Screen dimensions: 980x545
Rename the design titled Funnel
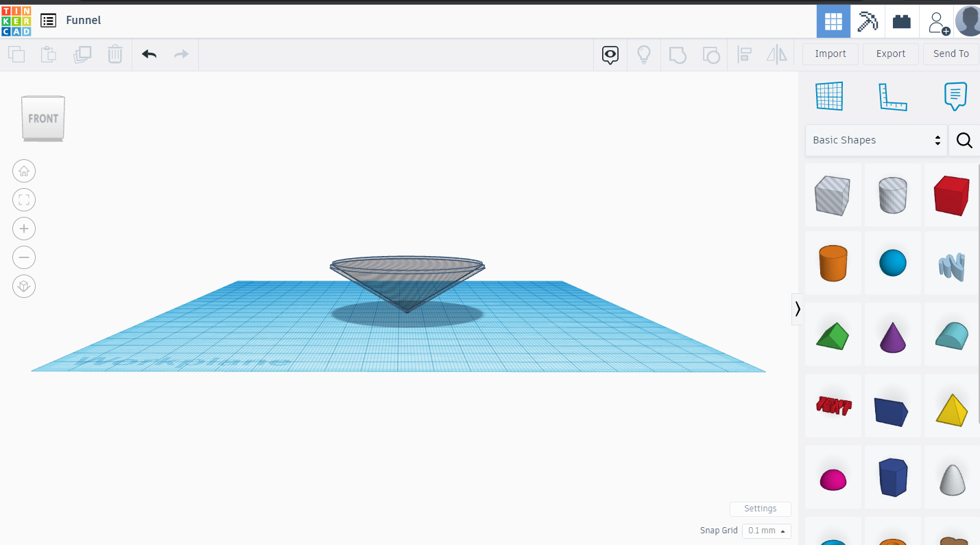(84, 21)
